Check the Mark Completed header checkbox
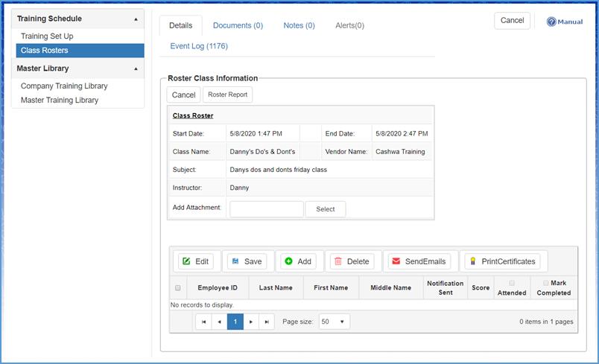599x364 pixels. click(x=546, y=284)
